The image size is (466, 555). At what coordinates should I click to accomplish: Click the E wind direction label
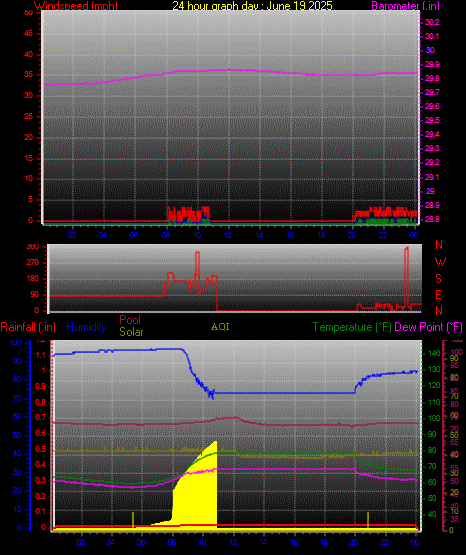tap(438, 295)
